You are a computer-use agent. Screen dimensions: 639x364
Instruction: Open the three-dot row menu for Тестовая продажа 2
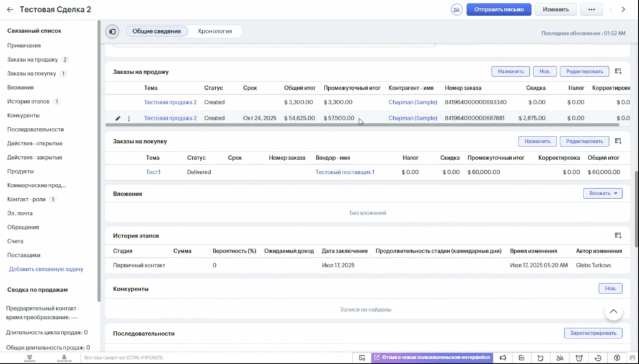pos(129,118)
